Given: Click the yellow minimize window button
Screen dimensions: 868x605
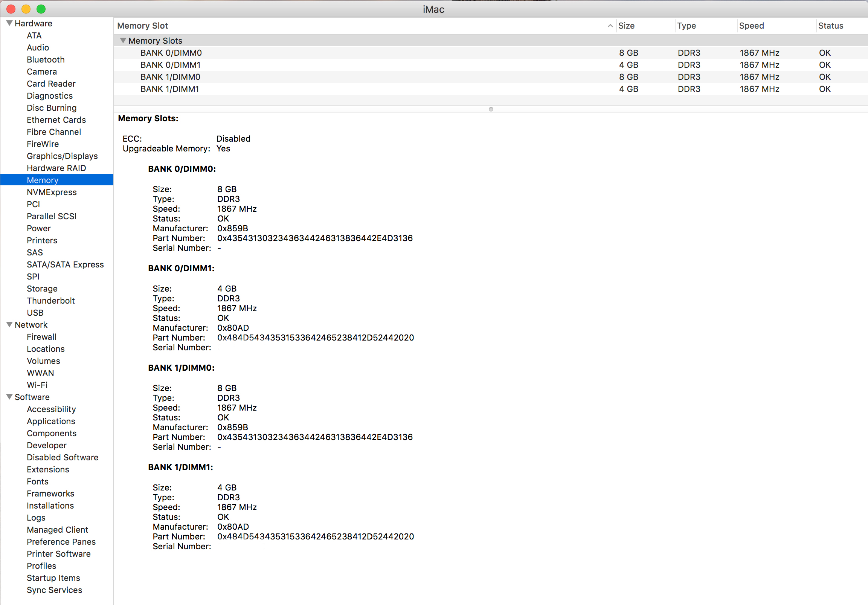Looking at the screenshot, I should point(26,9).
